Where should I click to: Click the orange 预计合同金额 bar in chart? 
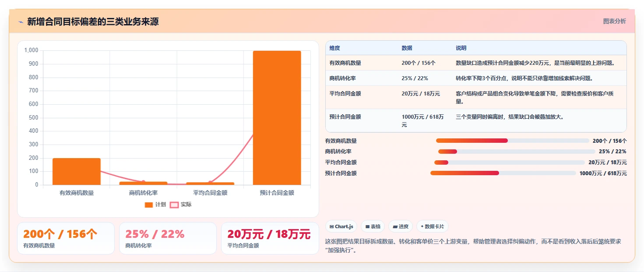(x=277, y=118)
